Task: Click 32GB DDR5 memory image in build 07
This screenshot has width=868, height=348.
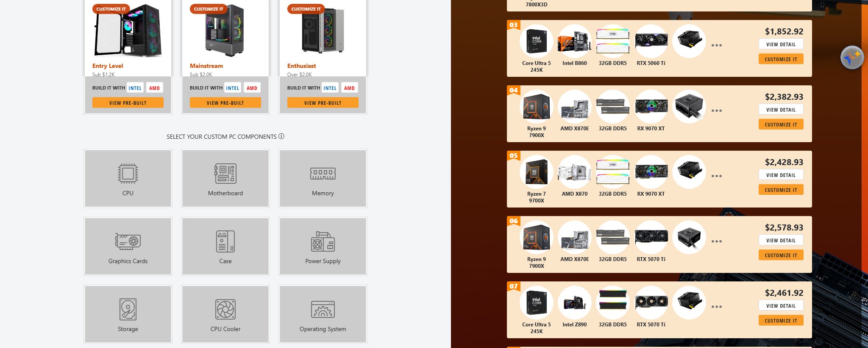Action: click(x=613, y=303)
